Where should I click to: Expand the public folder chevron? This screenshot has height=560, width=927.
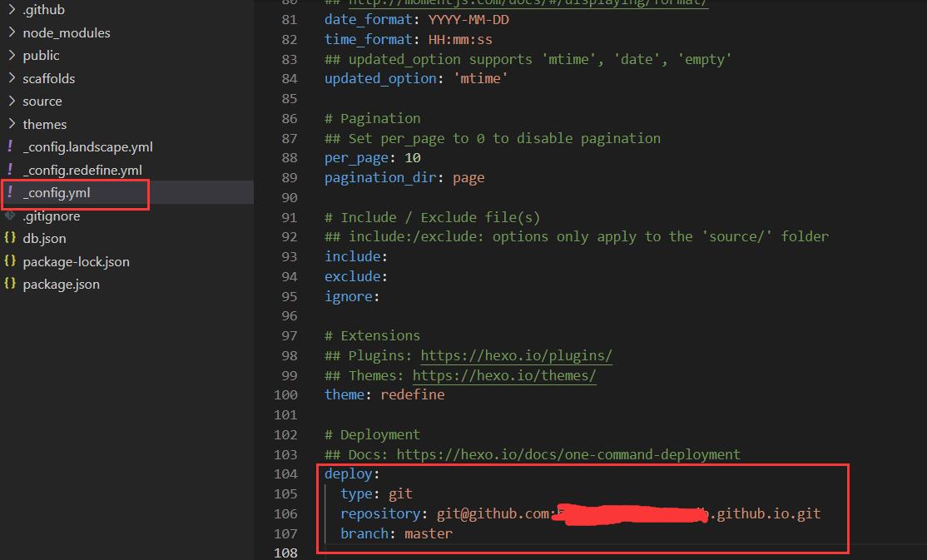pos(12,55)
